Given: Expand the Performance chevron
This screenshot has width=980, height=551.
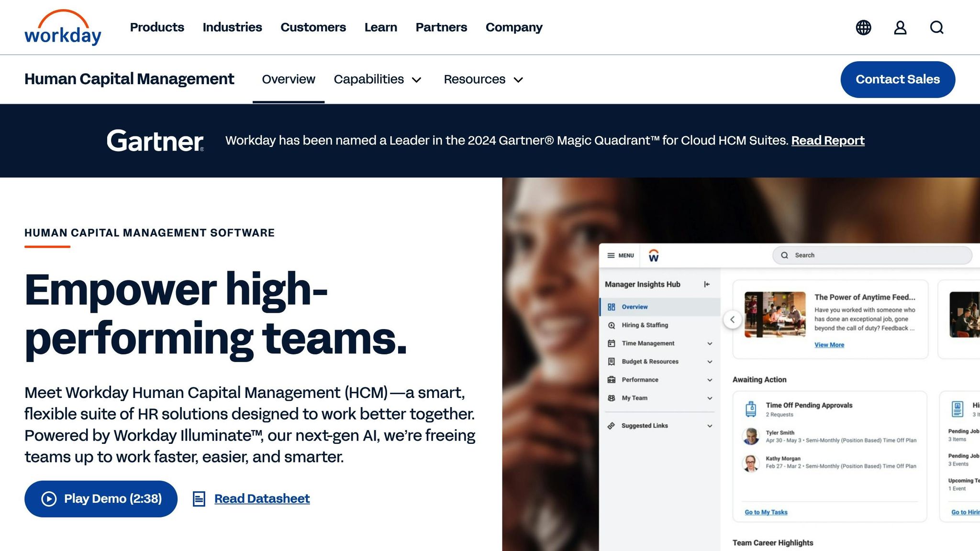Looking at the screenshot, I should pyautogui.click(x=710, y=380).
